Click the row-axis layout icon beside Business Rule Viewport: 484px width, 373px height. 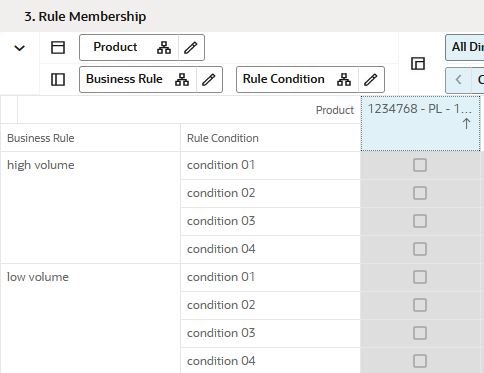pos(58,80)
